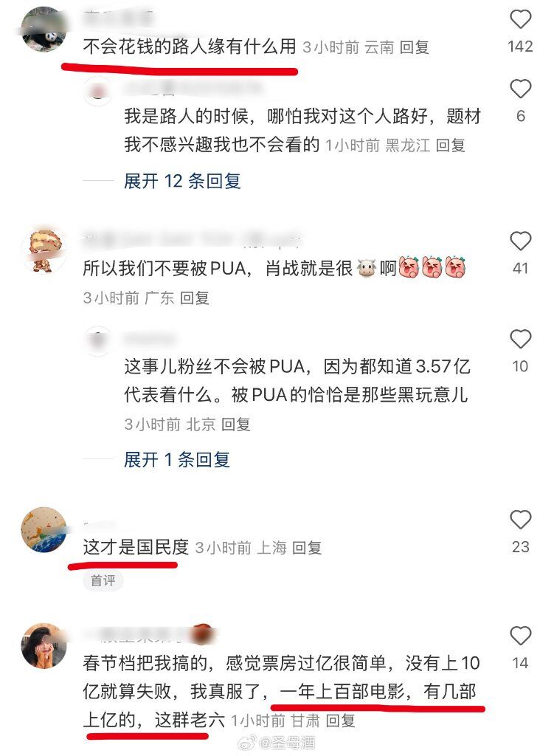The width and height of the screenshot is (554, 756).
Task: Like the Heilongjiang reply with 6 likes
Action: [x=520, y=89]
